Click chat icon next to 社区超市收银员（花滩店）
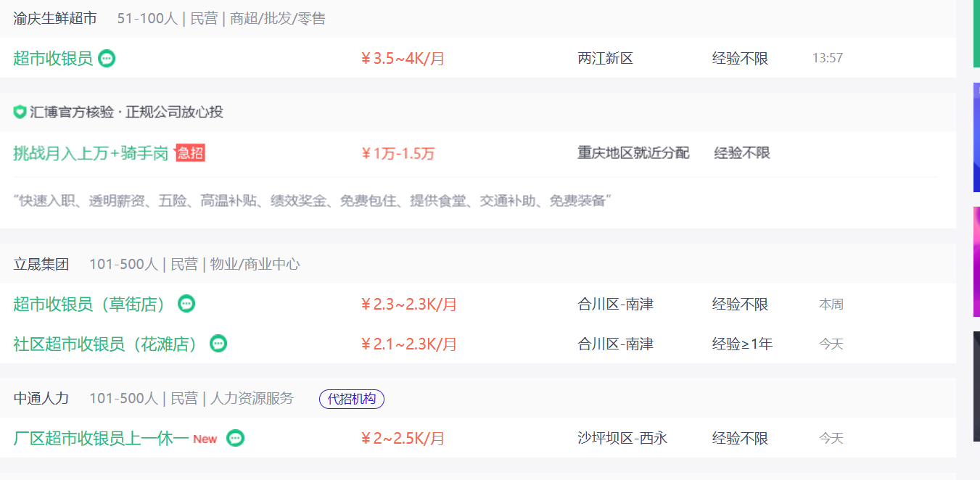The height and width of the screenshot is (480, 980). (218, 344)
